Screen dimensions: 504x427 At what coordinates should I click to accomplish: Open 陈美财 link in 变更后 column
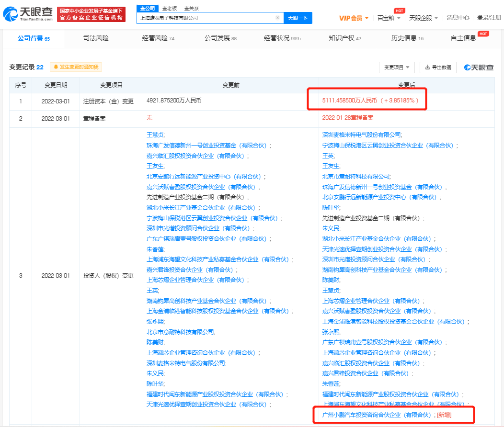(x=331, y=280)
